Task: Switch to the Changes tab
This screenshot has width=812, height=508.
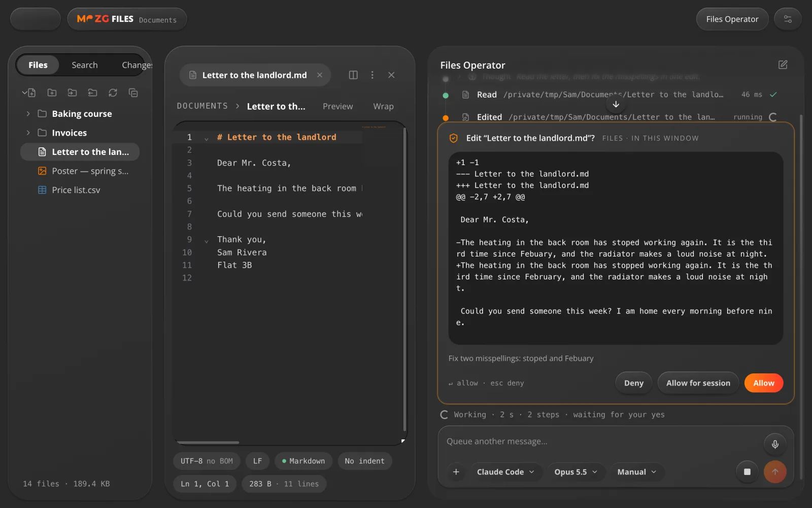Action: tap(137, 65)
